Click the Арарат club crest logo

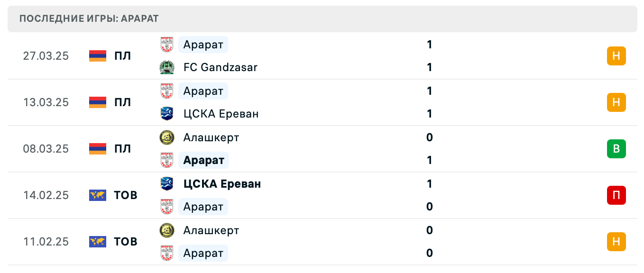(x=167, y=45)
